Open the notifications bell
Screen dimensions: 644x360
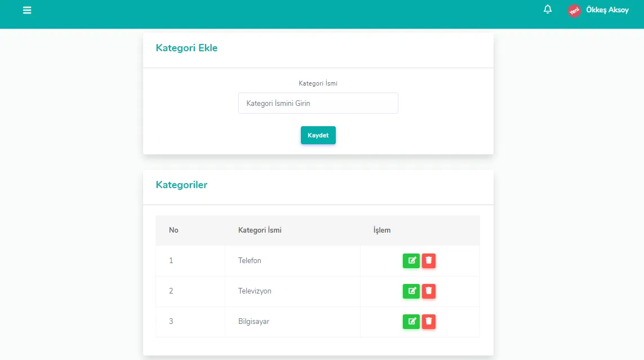[x=548, y=10]
